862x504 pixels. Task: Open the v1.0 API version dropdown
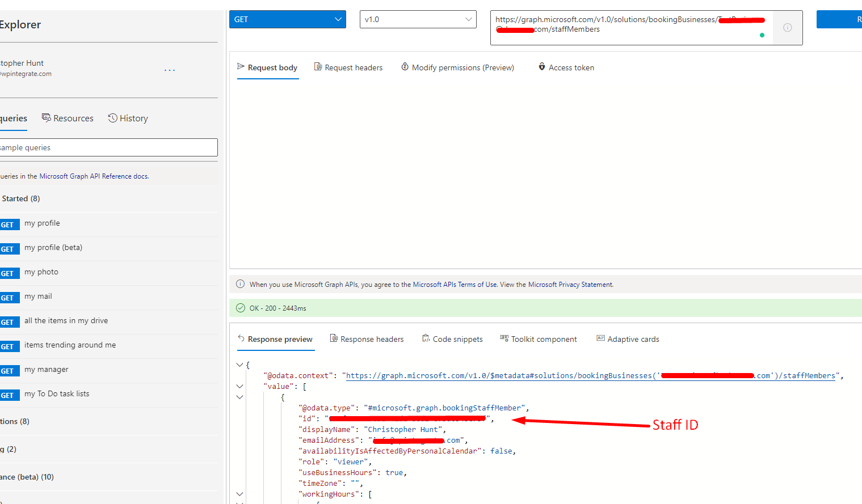(x=418, y=19)
